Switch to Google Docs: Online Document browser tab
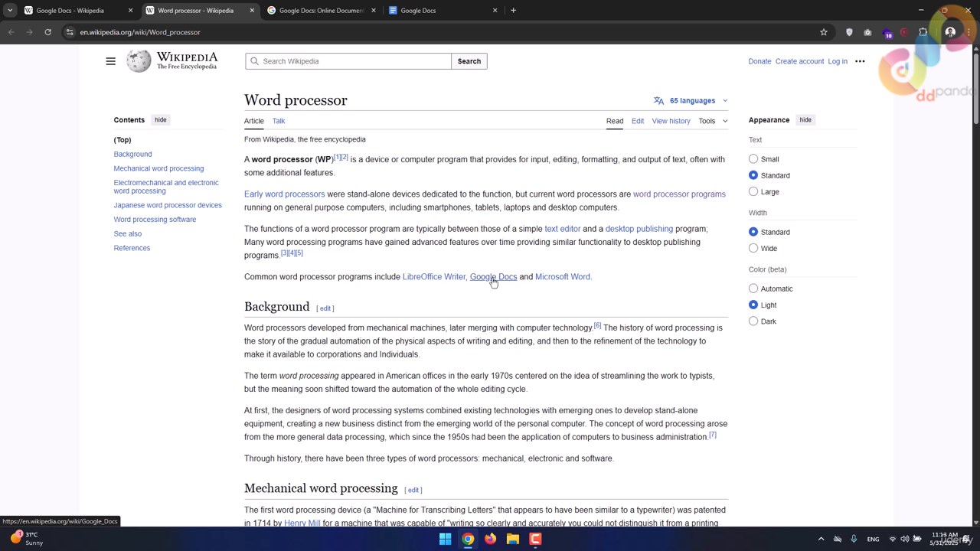Screen dimensions: 980x551 point(322,11)
